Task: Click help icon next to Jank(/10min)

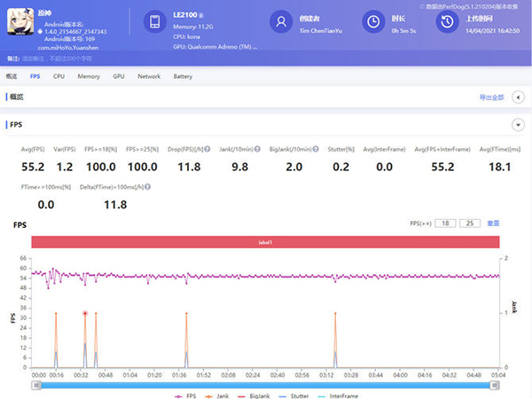Action: (x=256, y=149)
